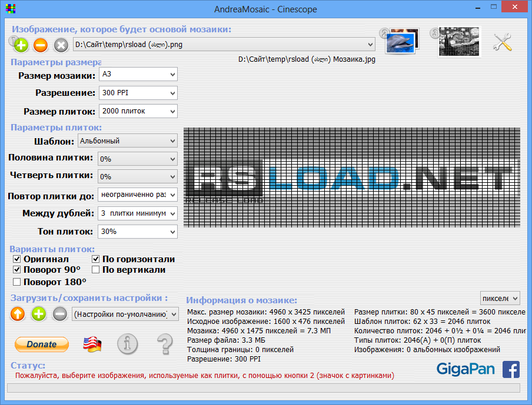Toggle the По горизонтали checkbox
Screen dimensions: 532x405
[96, 259]
